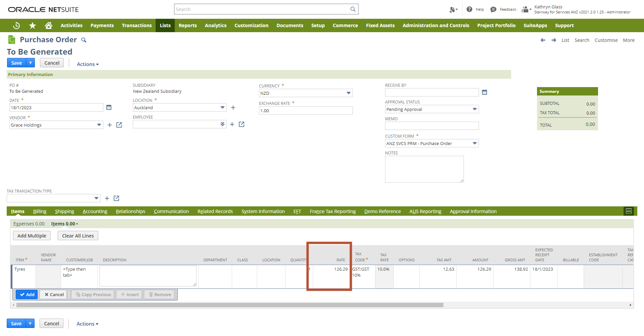The image size is (644, 336).
Task: Open the Employee list dropdown
Action: (222, 124)
